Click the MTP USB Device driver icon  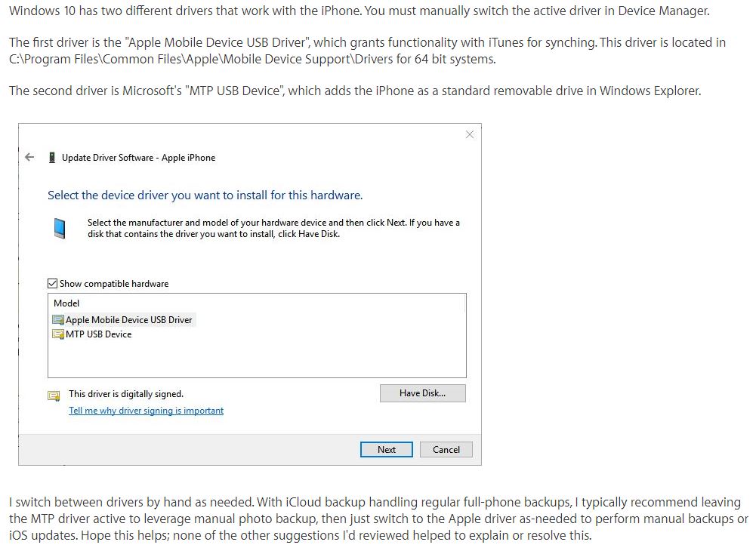(58, 334)
